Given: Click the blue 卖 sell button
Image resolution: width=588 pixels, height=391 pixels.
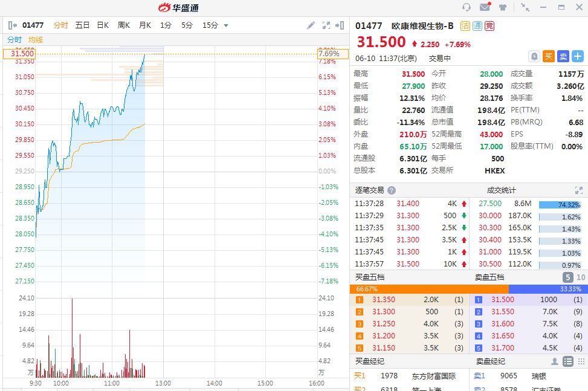Looking at the screenshot, I should [x=563, y=57].
